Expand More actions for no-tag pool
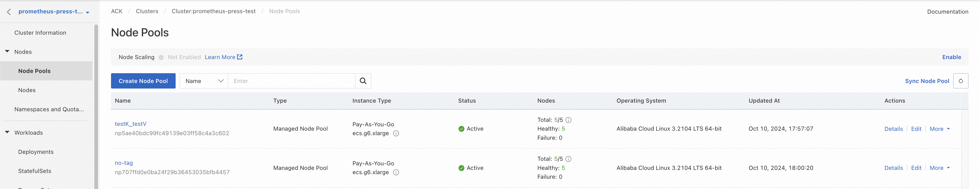 tap(940, 168)
